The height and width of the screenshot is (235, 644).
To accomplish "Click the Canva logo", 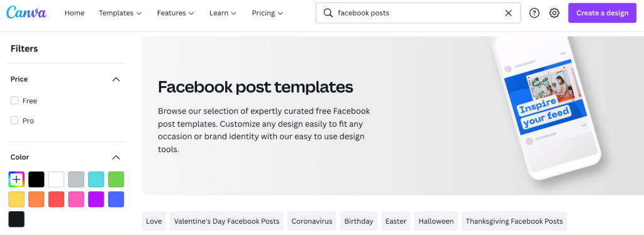I will 26,13.
